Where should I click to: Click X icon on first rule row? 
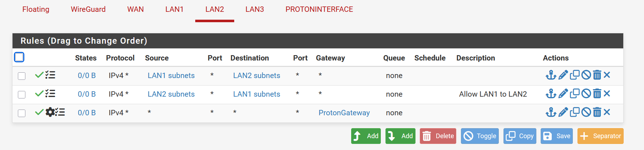pyautogui.click(x=607, y=75)
